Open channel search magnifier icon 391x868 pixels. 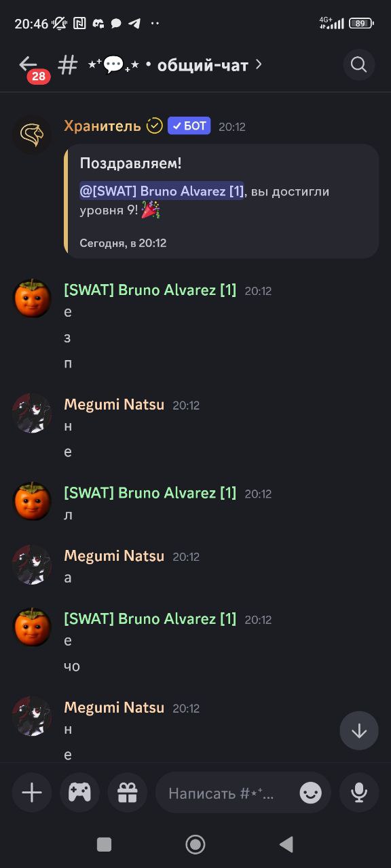tap(359, 65)
